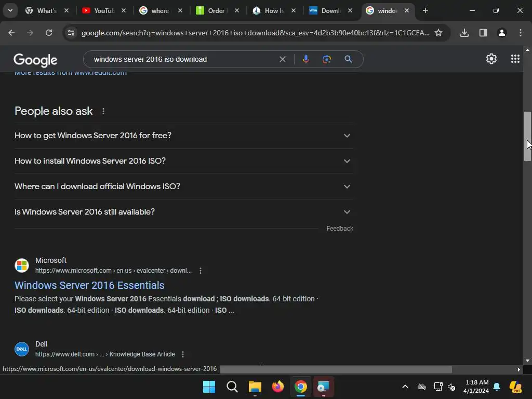Open the Chrome profile icon
This screenshot has height=399, width=532.
point(502,33)
